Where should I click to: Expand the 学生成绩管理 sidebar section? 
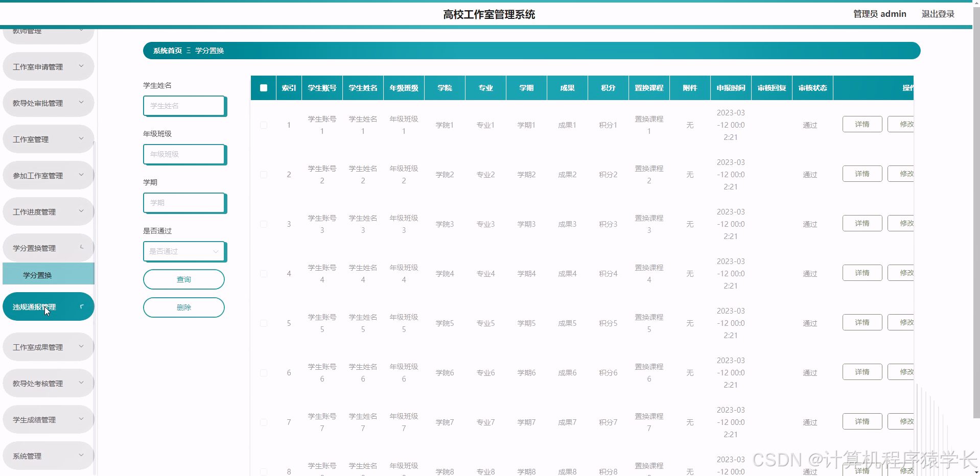point(48,419)
